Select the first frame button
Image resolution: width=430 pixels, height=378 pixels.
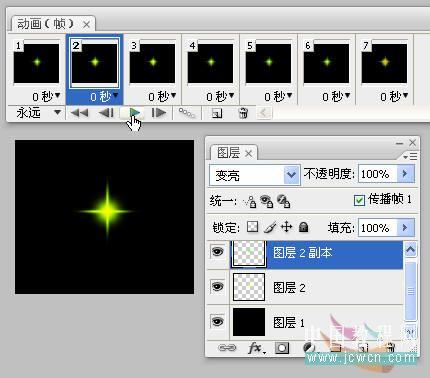click(x=79, y=113)
